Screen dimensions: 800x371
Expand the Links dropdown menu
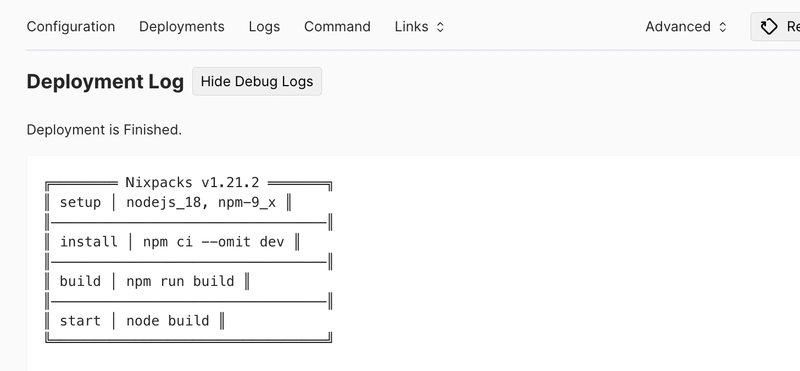419,27
